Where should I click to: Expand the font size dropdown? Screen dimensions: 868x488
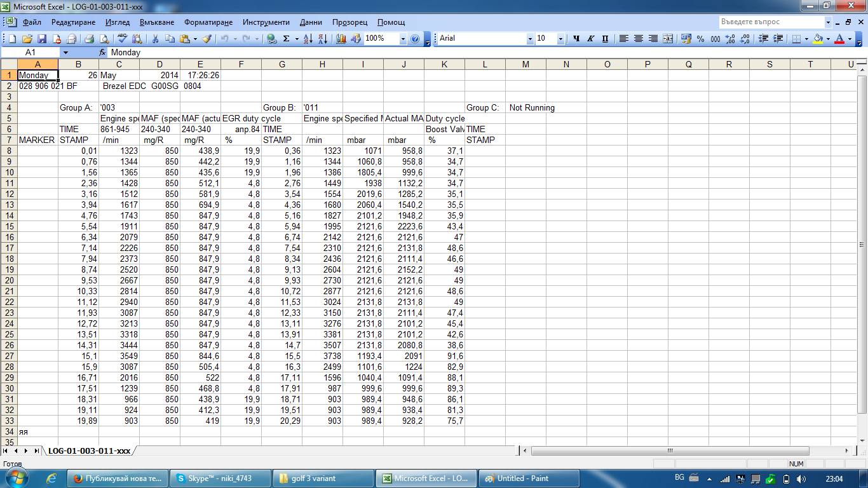[560, 39]
